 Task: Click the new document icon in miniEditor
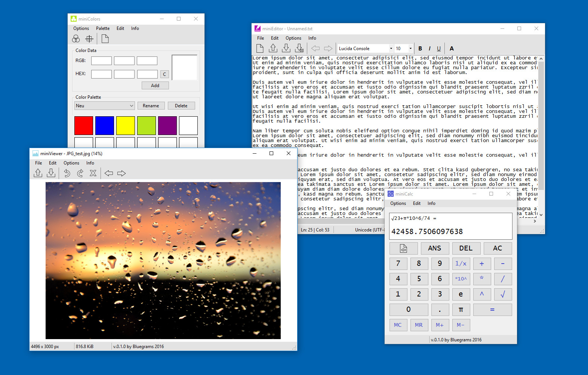pos(260,48)
